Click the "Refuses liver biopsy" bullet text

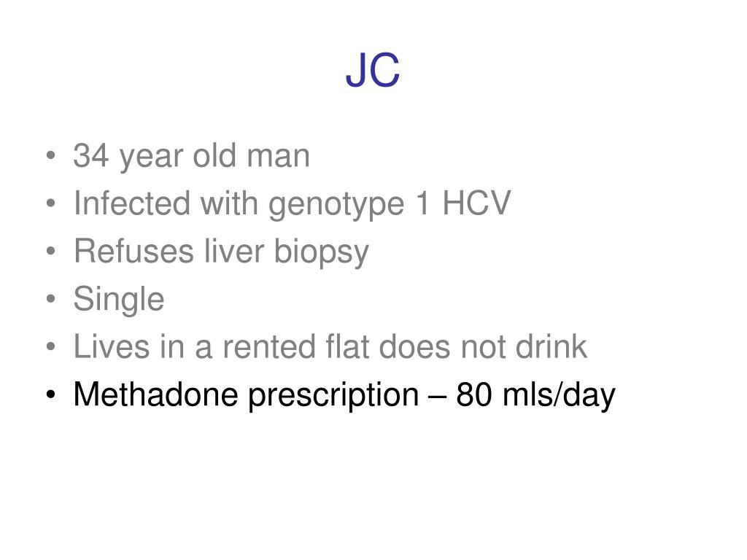222,252
